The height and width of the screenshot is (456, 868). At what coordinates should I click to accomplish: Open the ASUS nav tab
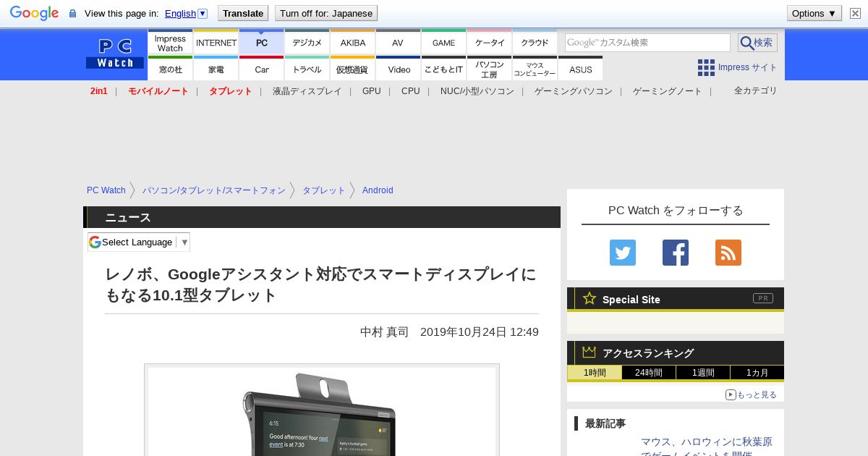[x=581, y=69]
